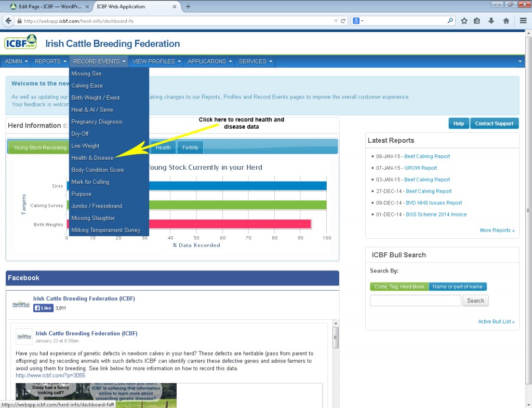Open 27-DEC-14 Beef Calving Report
The image size is (532, 408).
pyautogui.click(x=429, y=191)
